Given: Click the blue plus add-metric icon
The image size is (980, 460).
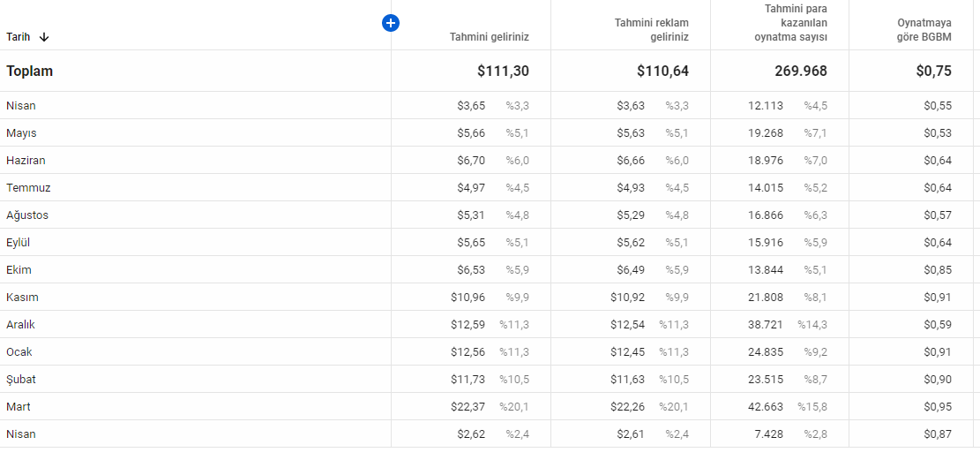Looking at the screenshot, I should 391,23.
